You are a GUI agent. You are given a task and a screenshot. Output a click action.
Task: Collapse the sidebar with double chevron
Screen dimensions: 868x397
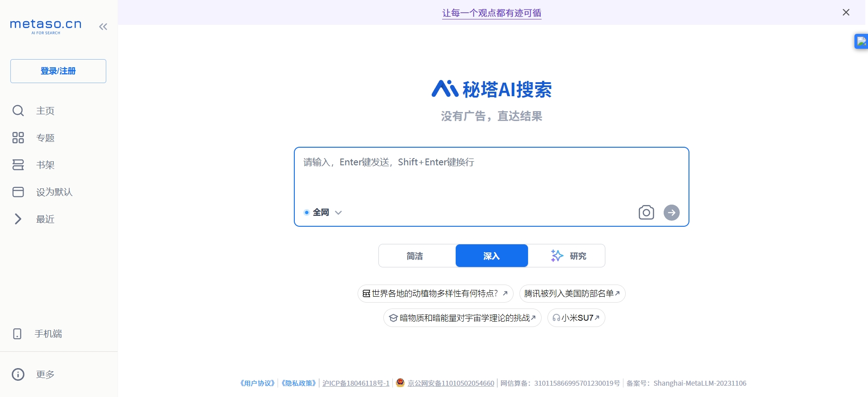point(103,27)
